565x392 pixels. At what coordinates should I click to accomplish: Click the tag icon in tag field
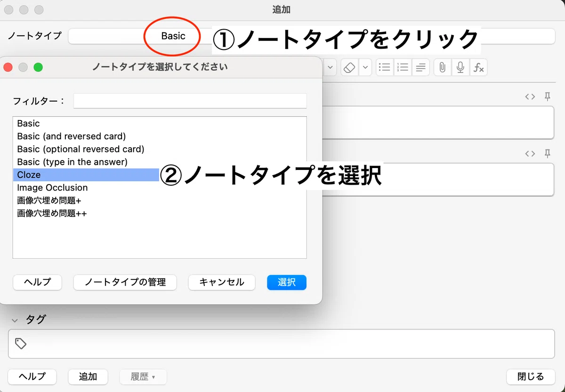click(x=20, y=344)
